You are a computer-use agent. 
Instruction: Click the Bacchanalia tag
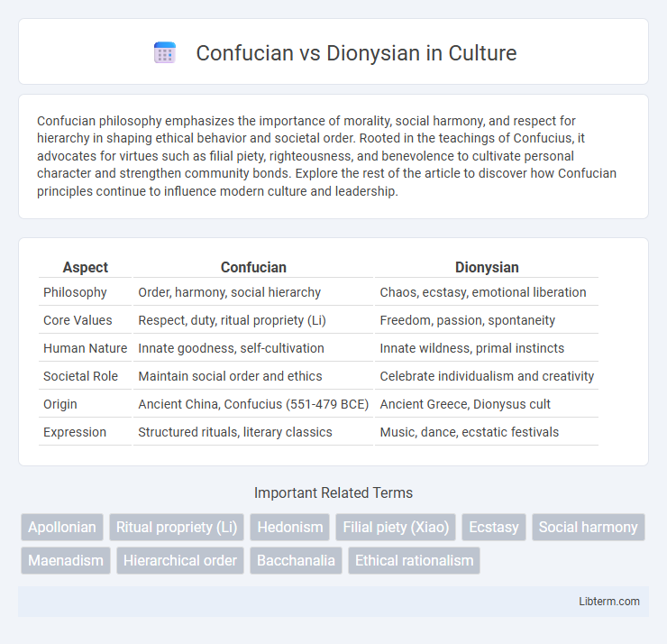pos(296,560)
